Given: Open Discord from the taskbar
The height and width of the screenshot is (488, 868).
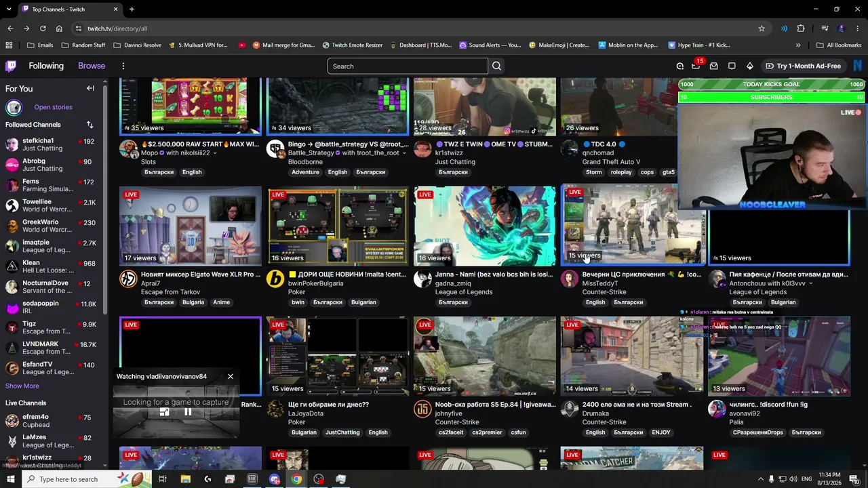Looking at the screenshot, I should [x=275, y=479].
